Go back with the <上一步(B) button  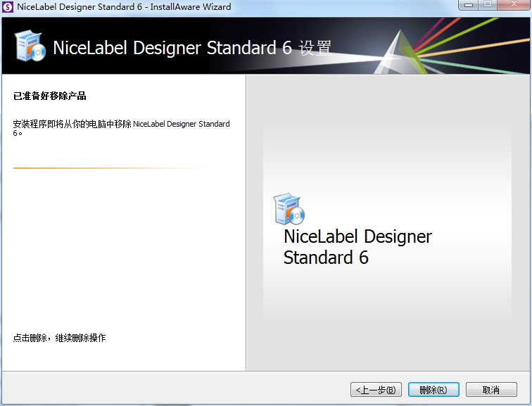pyautogui.click(x=376, y=389)
